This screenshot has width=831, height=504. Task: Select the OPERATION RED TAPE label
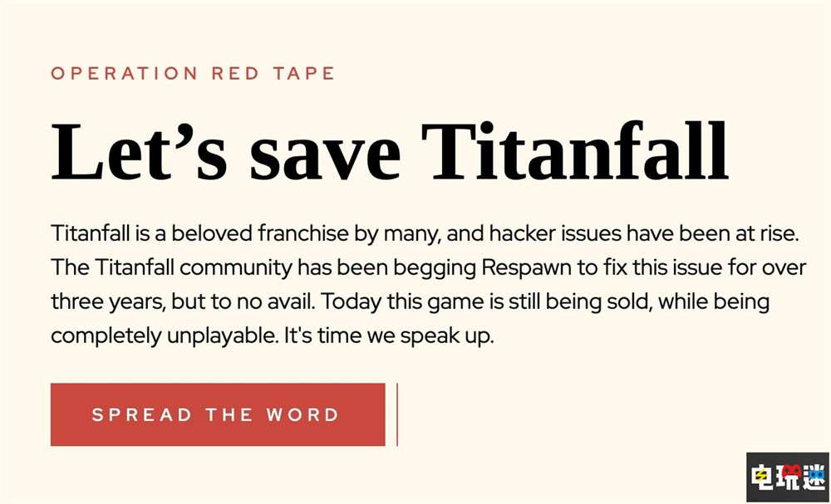(193, 73)
